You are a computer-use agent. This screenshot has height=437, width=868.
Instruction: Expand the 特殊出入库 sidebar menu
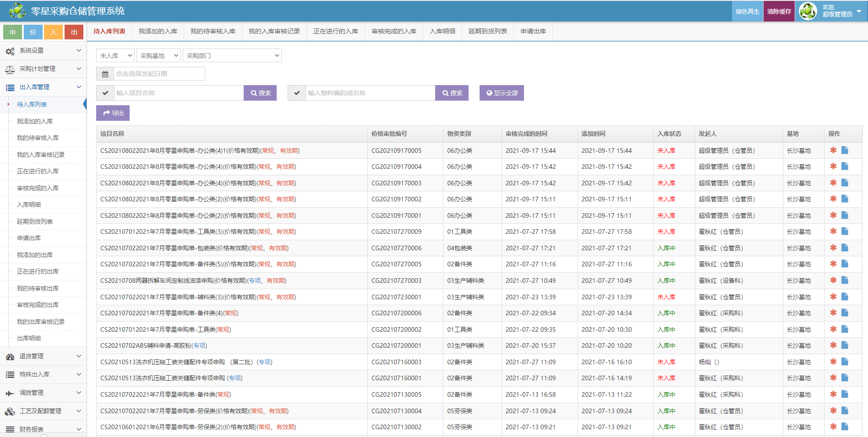pyautogui.click(x=43, y=374)
